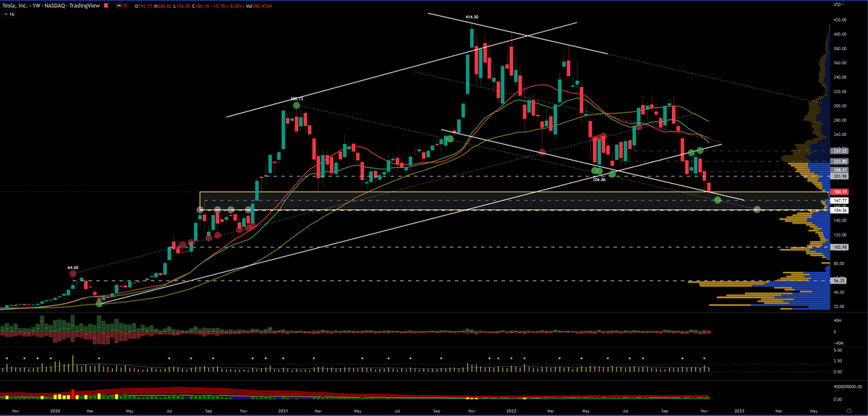Click the 208.37 price level label
Image resolution: width=868 pixels, height=416 pixels.
tap(840, 171)
